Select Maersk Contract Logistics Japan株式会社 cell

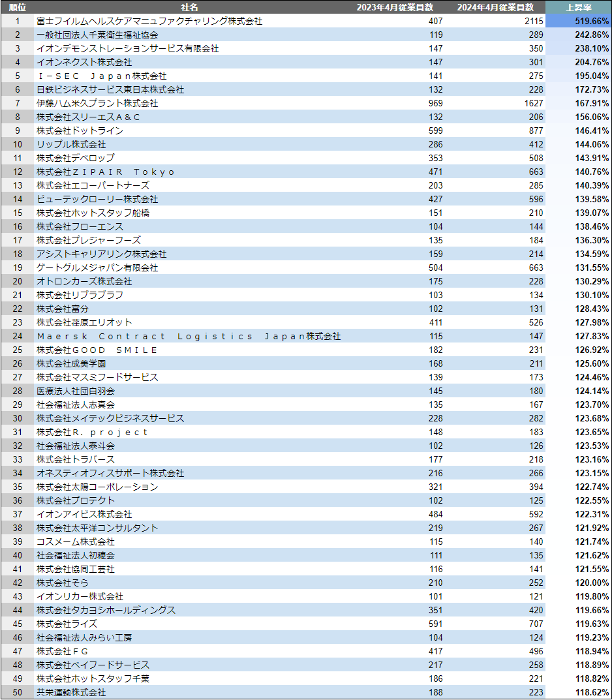pyautogui.click(x=189, y=336)
